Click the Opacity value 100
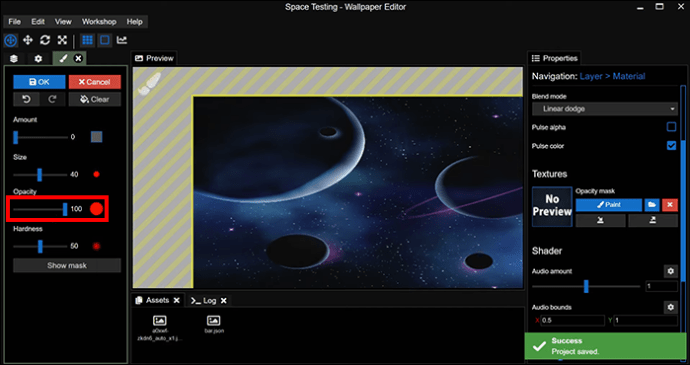 point(76,209)
